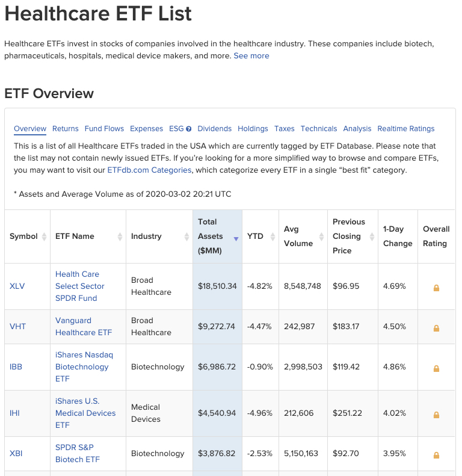The height and width of the screenshot is (476, 462).
Task: Click total assets value $4,540.94
Action: click(x=217, y=413)
